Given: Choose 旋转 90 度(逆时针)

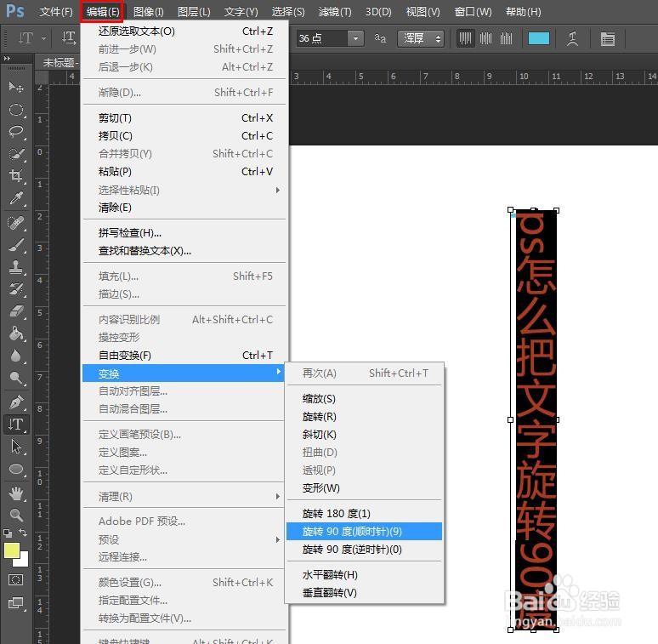Looking at the screenshot, I should (364, 550).
